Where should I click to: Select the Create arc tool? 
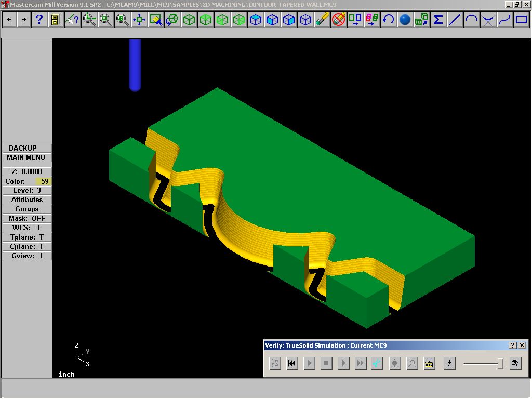pos(472,20)
